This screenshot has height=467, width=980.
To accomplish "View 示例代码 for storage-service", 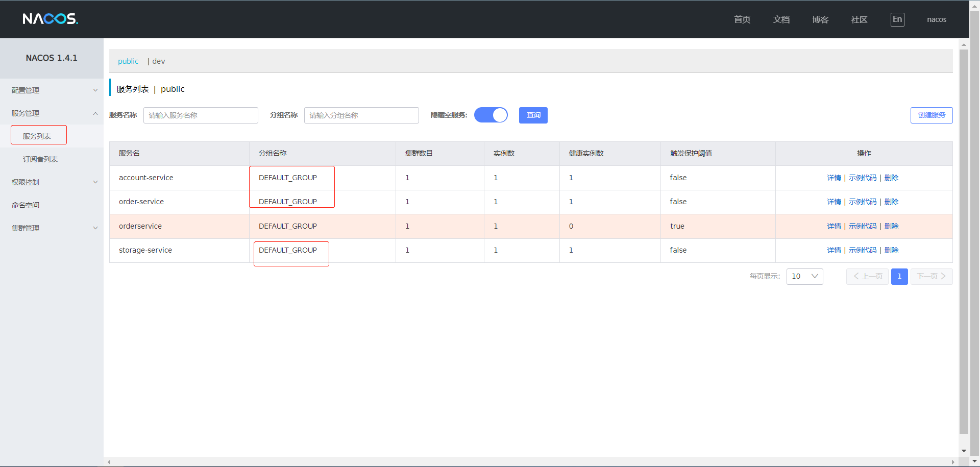I will pos(862,250).
